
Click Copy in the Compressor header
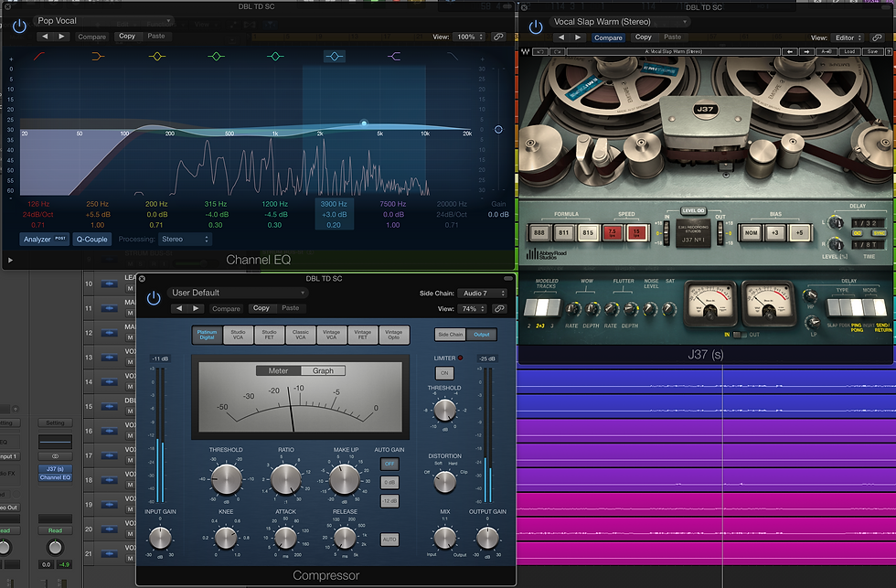pos(261,308)
